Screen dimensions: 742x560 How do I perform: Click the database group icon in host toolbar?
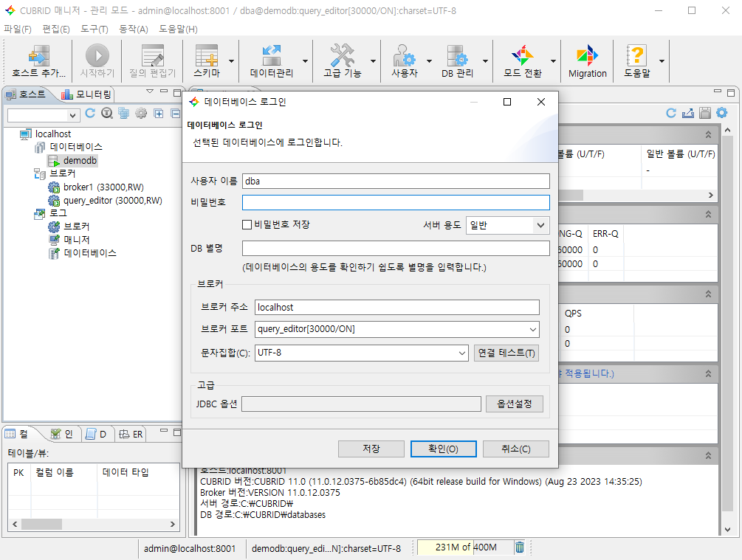124,114
